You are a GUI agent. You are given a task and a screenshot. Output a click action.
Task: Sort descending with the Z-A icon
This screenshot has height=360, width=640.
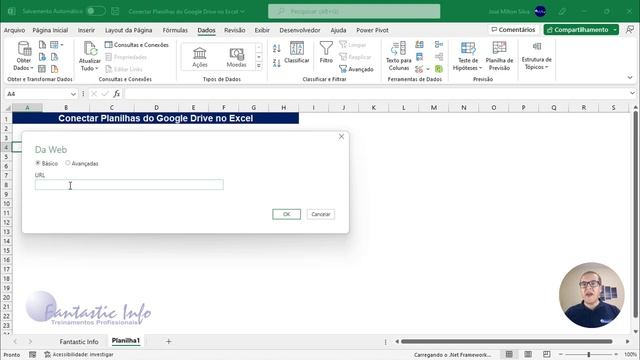(276, 63)
